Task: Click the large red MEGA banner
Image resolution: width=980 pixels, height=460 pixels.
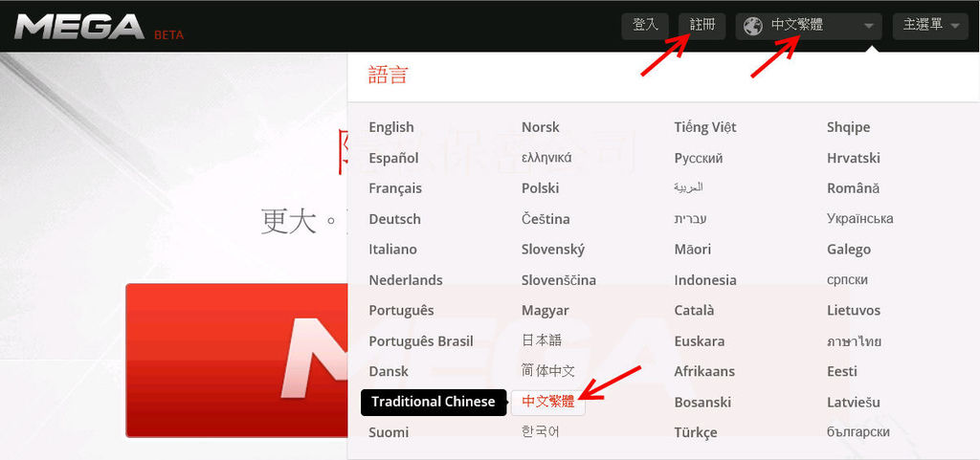Action: (237, 361)
